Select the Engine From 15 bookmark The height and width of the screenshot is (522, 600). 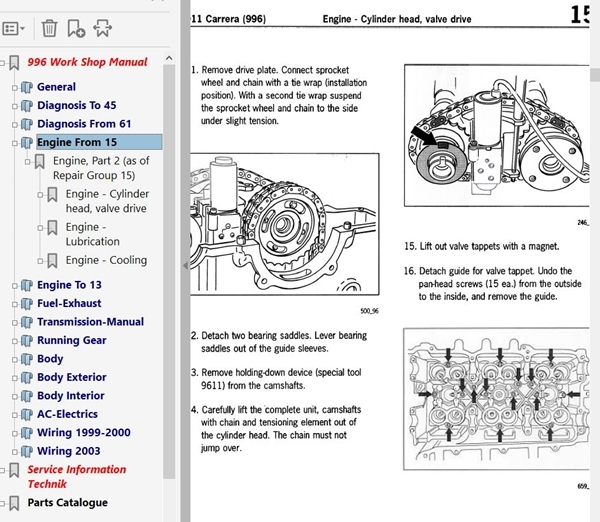[x=99, y=142]
